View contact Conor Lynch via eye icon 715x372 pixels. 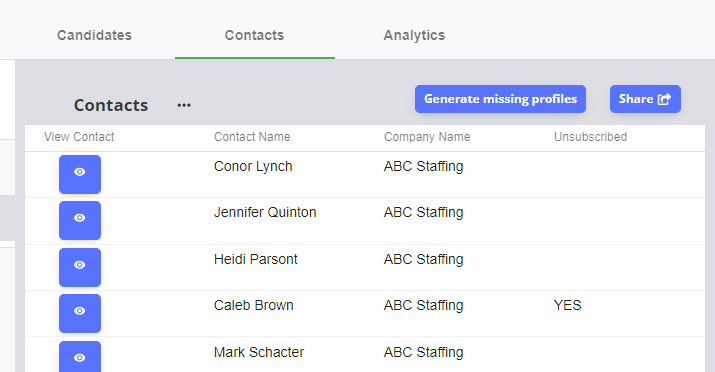pyautogui.click(x=80, y=174)
